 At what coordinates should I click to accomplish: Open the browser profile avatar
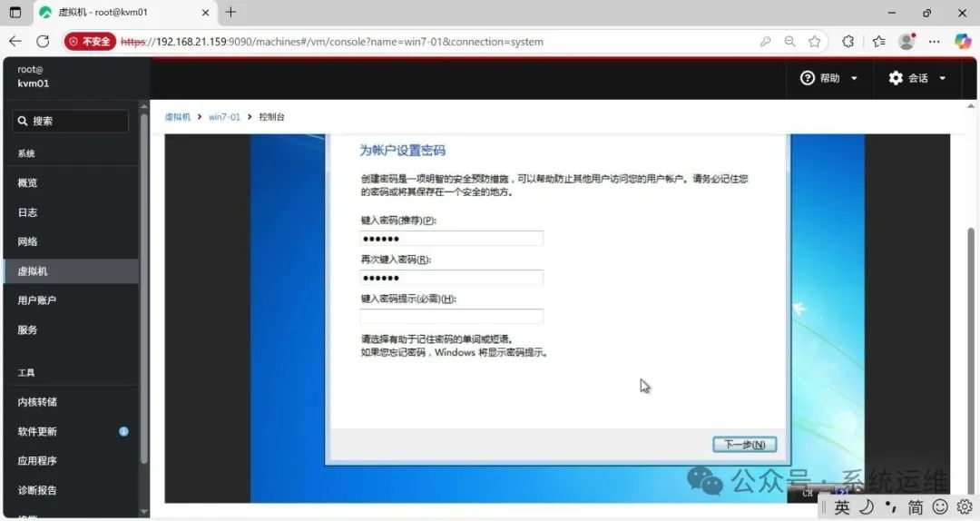pyautogui.click(x=906, y=41)
